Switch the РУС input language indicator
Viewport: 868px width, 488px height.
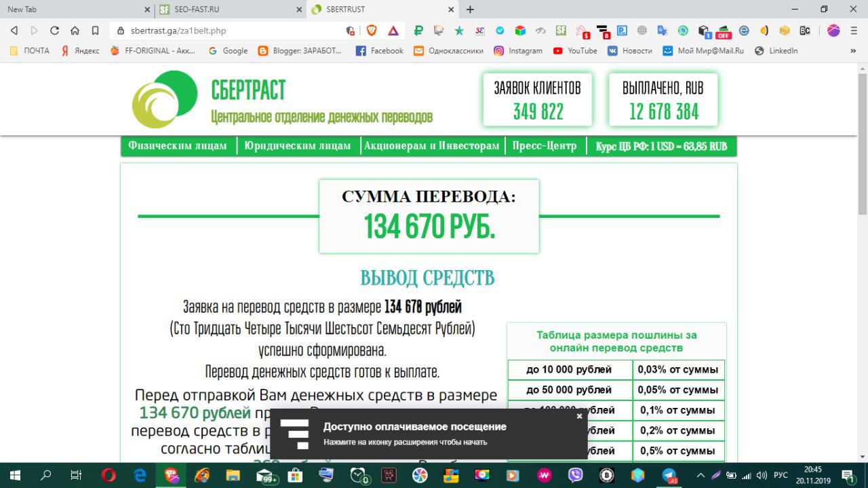(781, 476)
